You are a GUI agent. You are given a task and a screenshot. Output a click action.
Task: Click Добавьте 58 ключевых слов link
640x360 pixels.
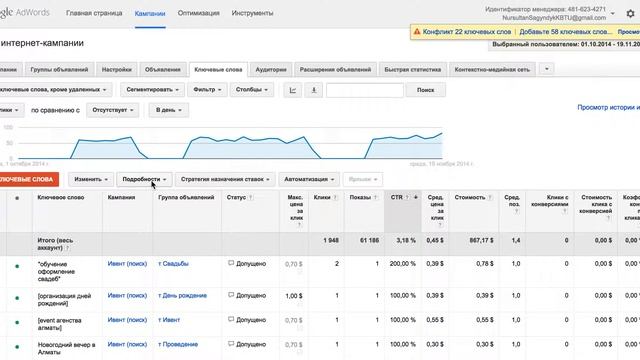pos(565,31)
